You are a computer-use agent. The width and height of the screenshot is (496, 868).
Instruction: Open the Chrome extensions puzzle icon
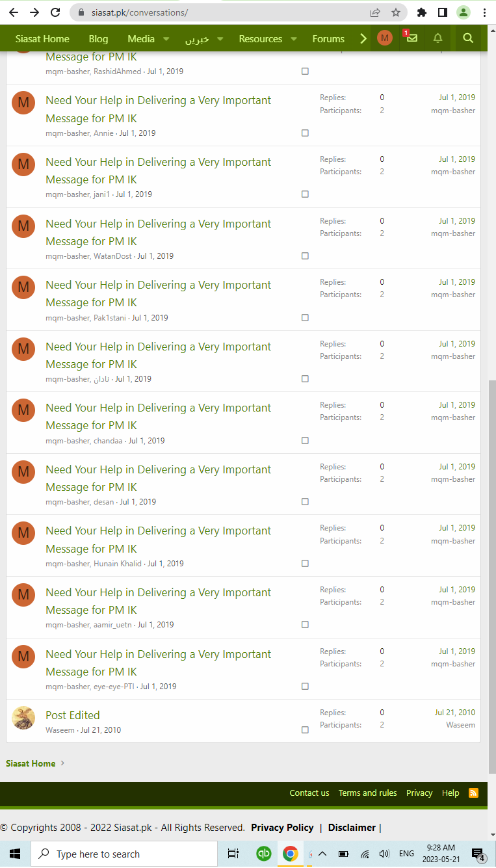coord(422,12)
